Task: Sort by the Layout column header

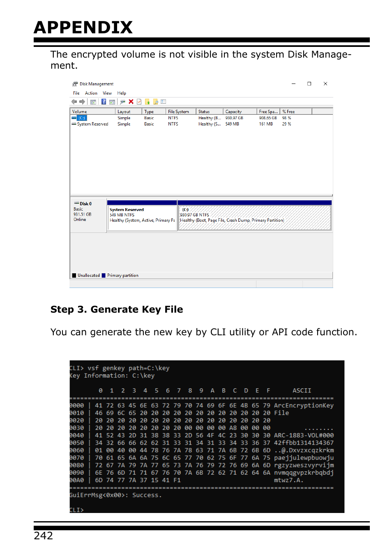Action: [129, 111]
